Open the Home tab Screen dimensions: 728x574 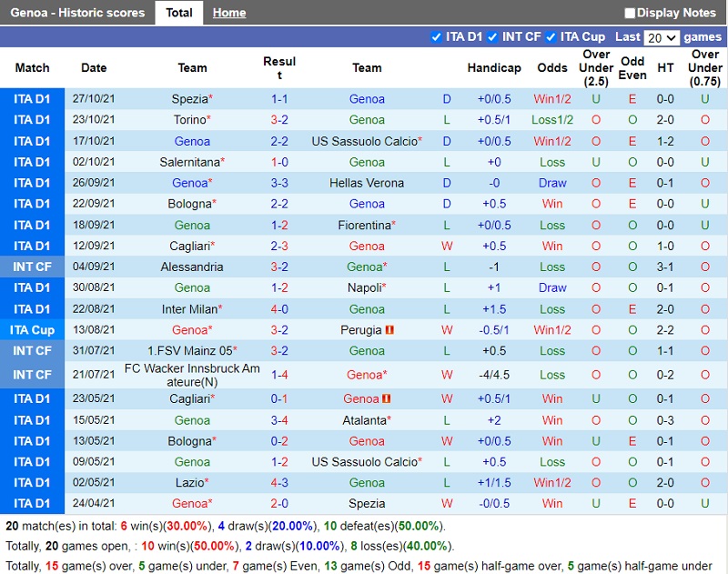tap(229, 13)
